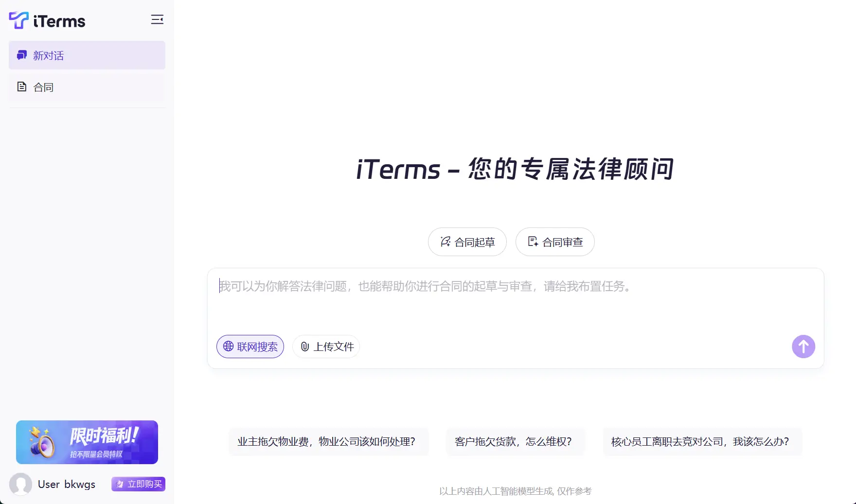The image size is (856, 504).
Task: Collapse the sidebar using the toggle icon
Action: tap(157, 19)
